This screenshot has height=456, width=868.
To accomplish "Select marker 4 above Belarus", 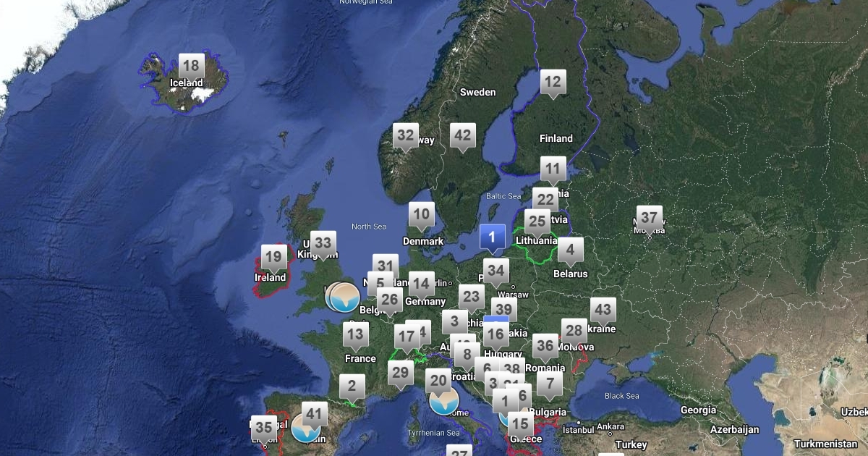I will tap(570, 251).
